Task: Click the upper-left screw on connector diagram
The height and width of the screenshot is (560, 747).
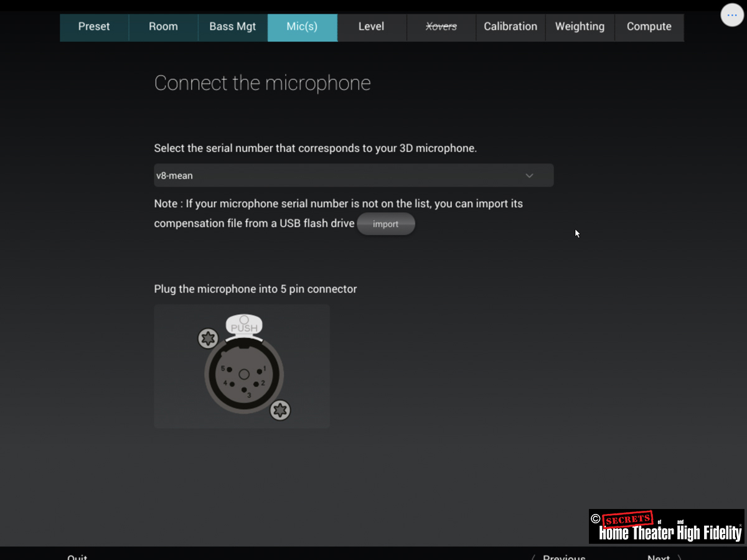Action: point(208,338)
